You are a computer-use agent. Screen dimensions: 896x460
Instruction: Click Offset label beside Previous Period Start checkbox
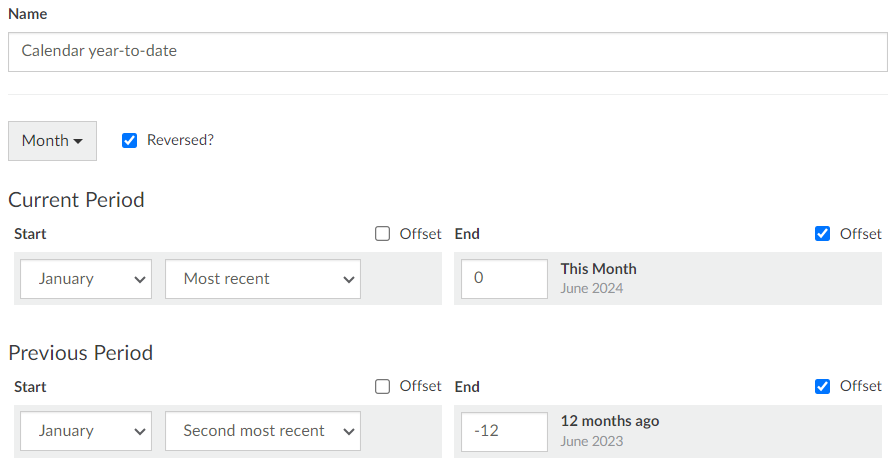[x=421, y=386]
